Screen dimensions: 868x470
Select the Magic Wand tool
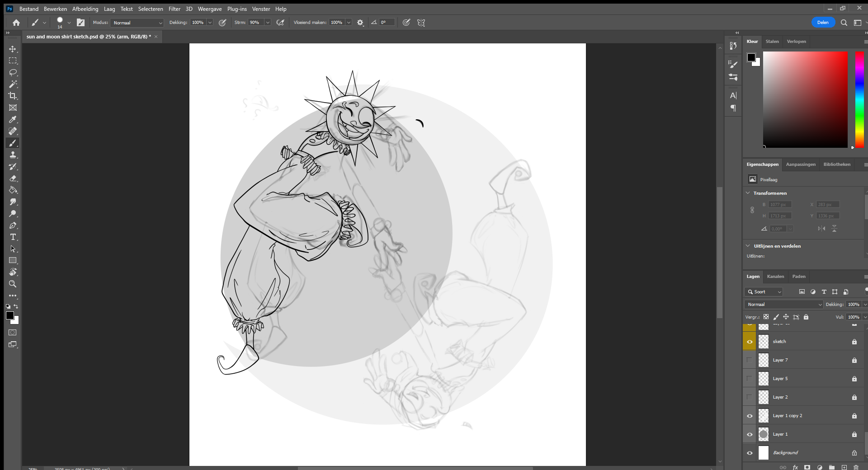(x=13, y=84)
